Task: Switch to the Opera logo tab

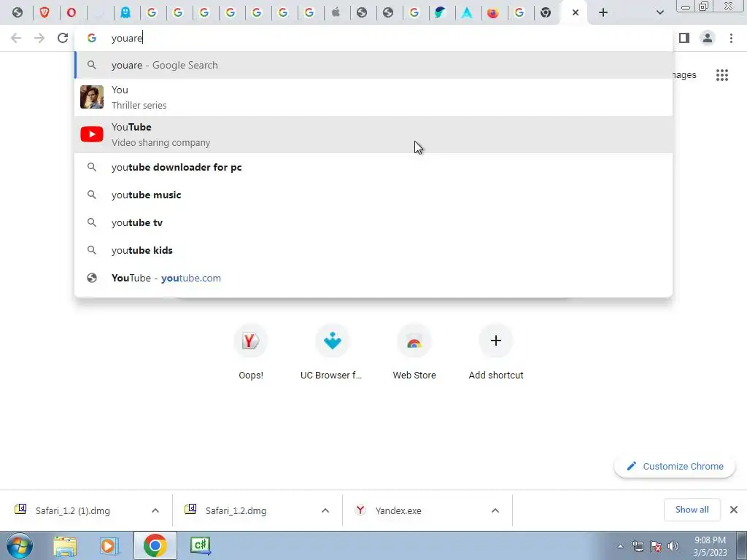Action: pyautogui.click(x=71, y=12)
